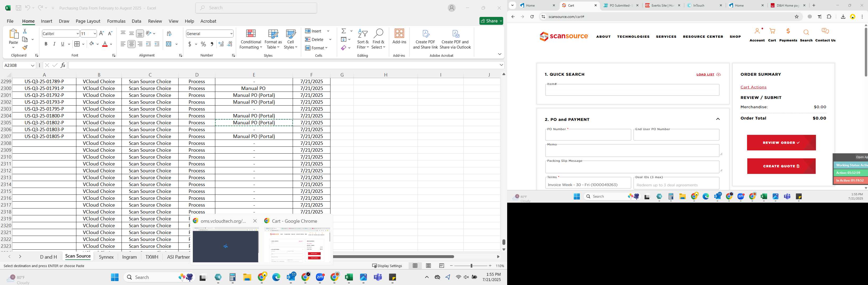Click the ScanSource Search magnifier icon
The image size is (868, 285).
[806, 32]
